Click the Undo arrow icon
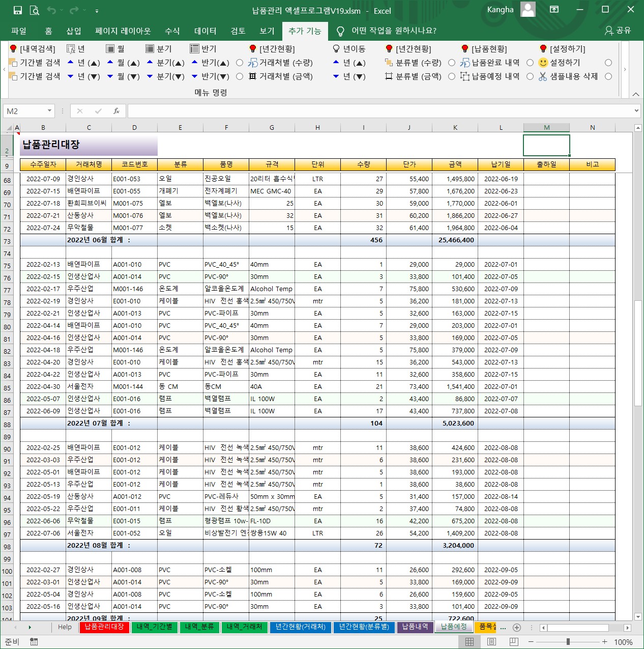The image size is (644, 649). point(51,10)
